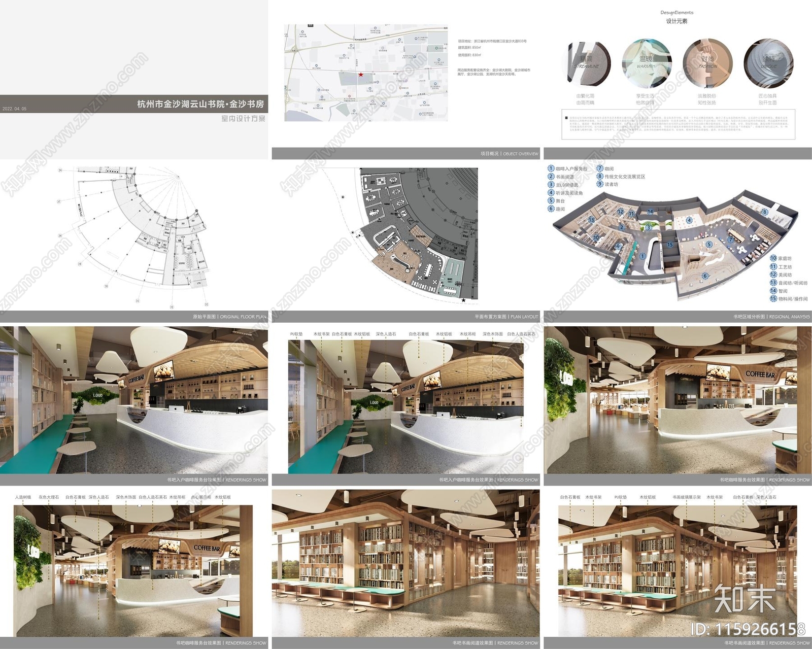Click the UNIQUE design element circle
The height and width of the screenshot is (649, 812).
pos(768,63)
